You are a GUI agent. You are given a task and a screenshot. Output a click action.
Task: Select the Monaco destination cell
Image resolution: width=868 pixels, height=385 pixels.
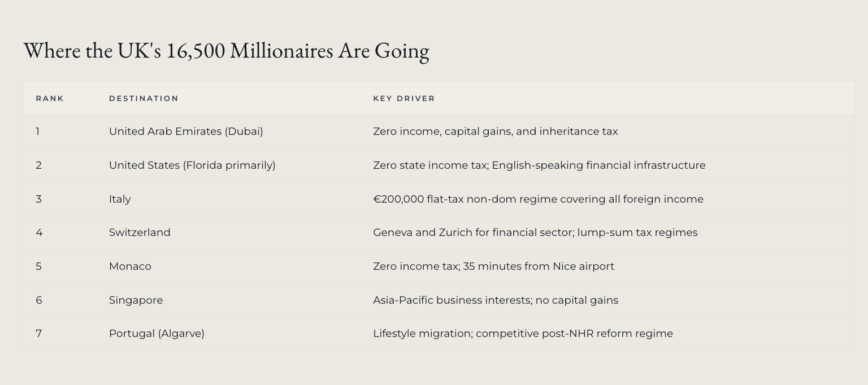point(130,266)
